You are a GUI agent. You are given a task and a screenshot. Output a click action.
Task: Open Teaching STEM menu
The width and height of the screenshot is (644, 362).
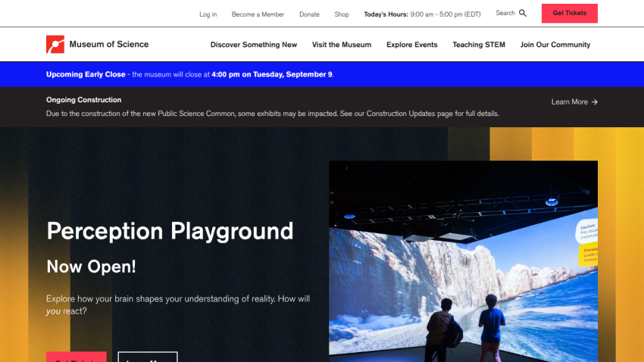479,45
